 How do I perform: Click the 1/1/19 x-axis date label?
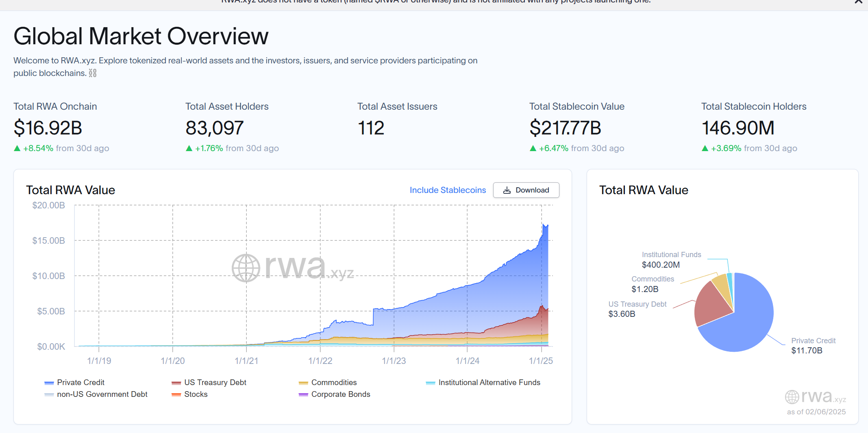point(99,361)
